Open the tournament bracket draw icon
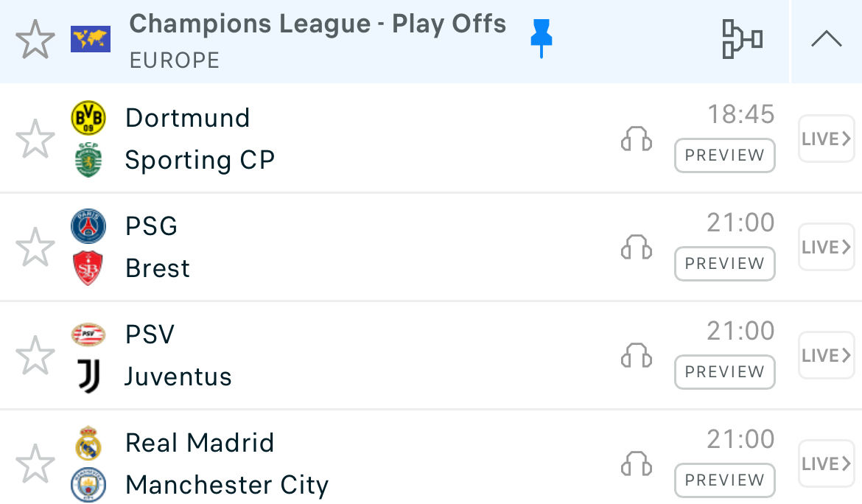862x504 pixels. coord(741,40)
